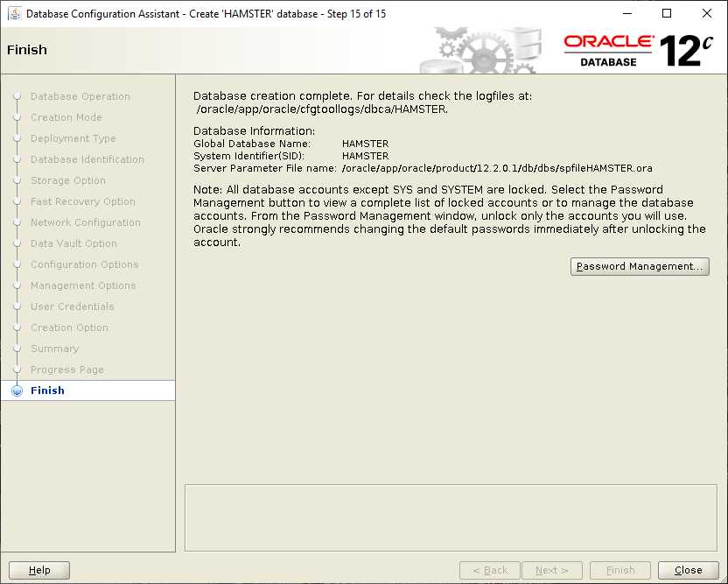Select the highlighted Finish step in sidebar
728x584 pixels.
pyautogui.click(x=87, y=391)
